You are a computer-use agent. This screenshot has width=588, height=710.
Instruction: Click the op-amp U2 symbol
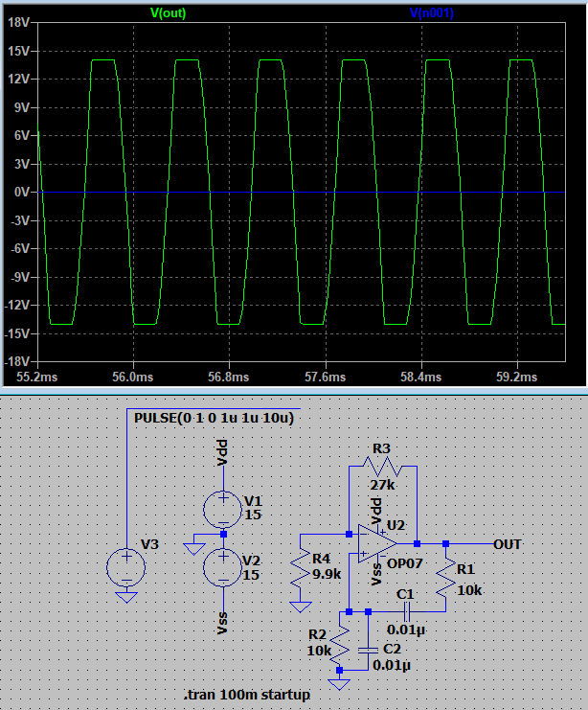[375, 542]
